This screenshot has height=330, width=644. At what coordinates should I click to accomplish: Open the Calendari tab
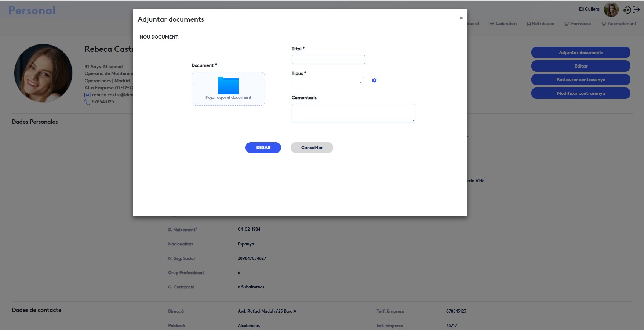point(503,24)
